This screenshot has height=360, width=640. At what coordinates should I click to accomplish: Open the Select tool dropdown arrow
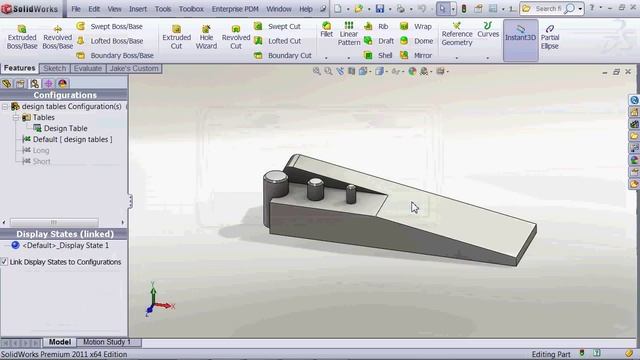(453, 9)
